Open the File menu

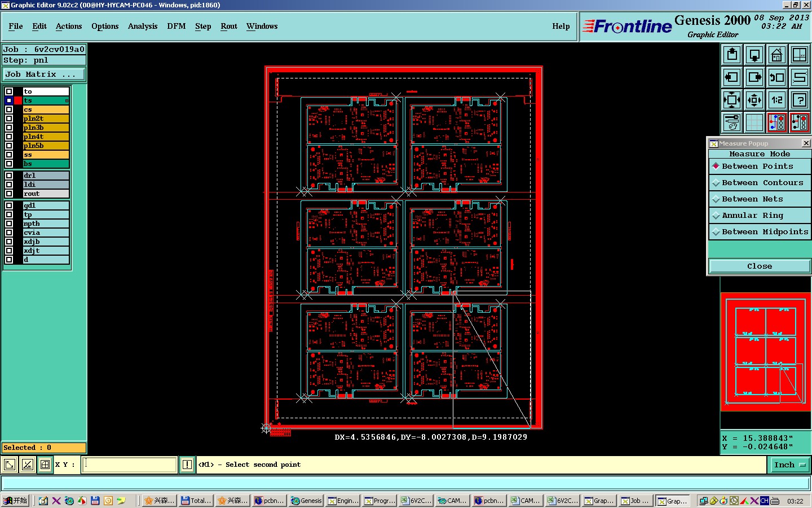tap(16, 26)
